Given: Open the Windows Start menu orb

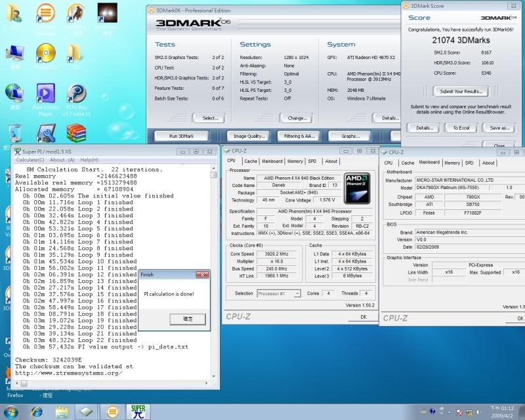Looking at the screenshot, I should click(x=10, y=411).
